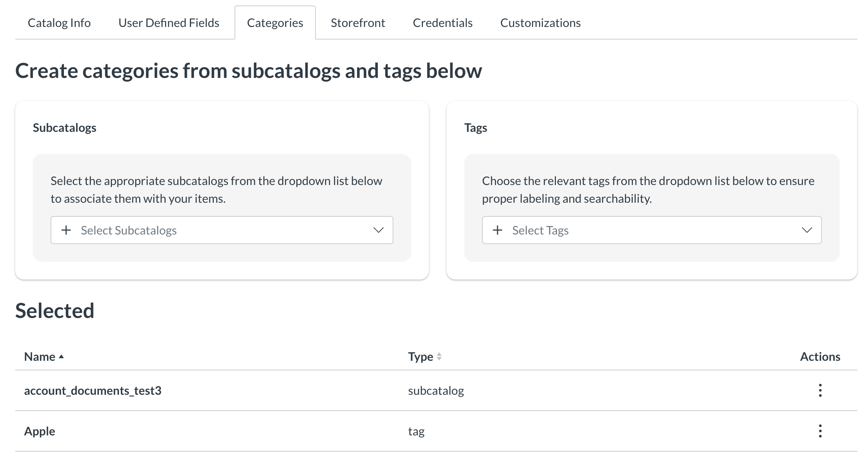Click plus icon in Select Subcatalogs field
This screenshot has width=868, height=452.
coord(66,230)
